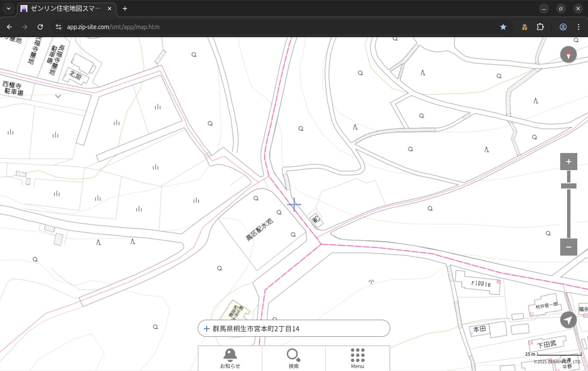Center map on current location
This screenshot has height=371, width=588.
point(568,320)
